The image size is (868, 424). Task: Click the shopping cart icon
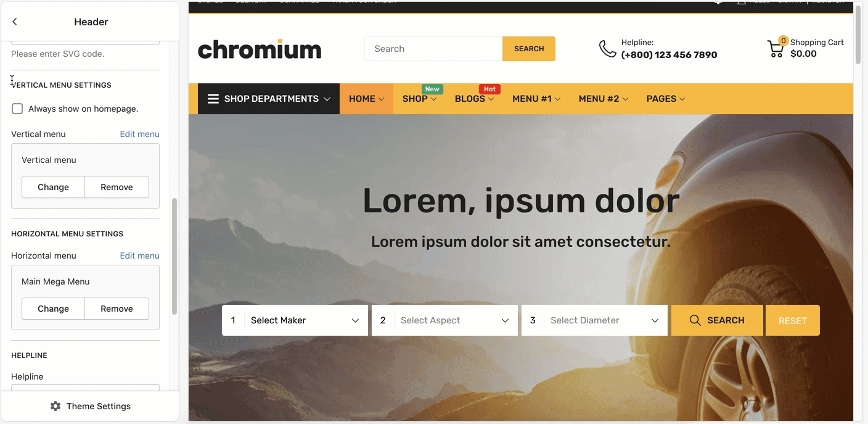[776, 49]
